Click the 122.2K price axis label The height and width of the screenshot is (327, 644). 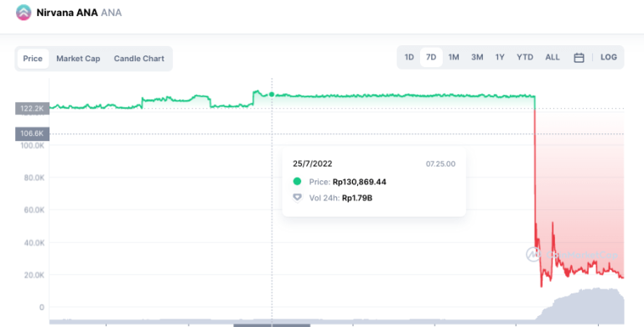click(32, 108)
